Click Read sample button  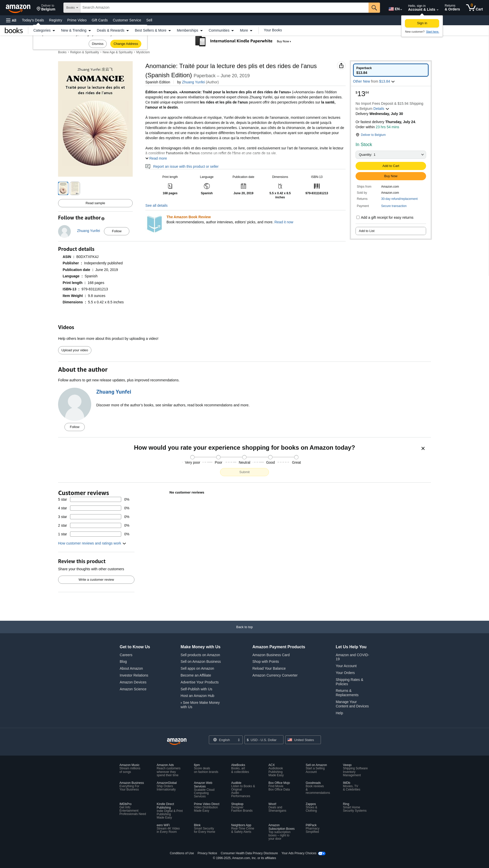(x=95, y=203)
